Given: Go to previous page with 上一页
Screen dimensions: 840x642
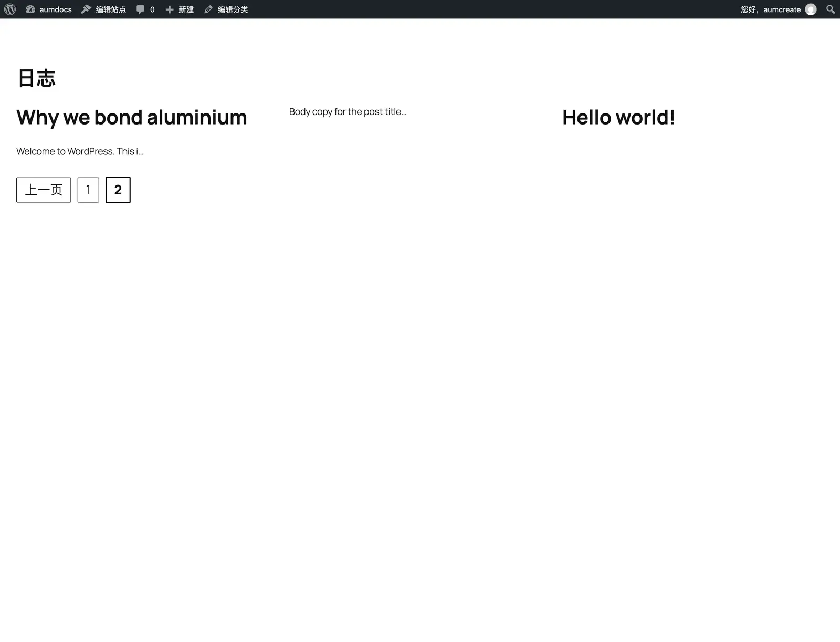Looking at the screenshot, I should click(44, 190).
